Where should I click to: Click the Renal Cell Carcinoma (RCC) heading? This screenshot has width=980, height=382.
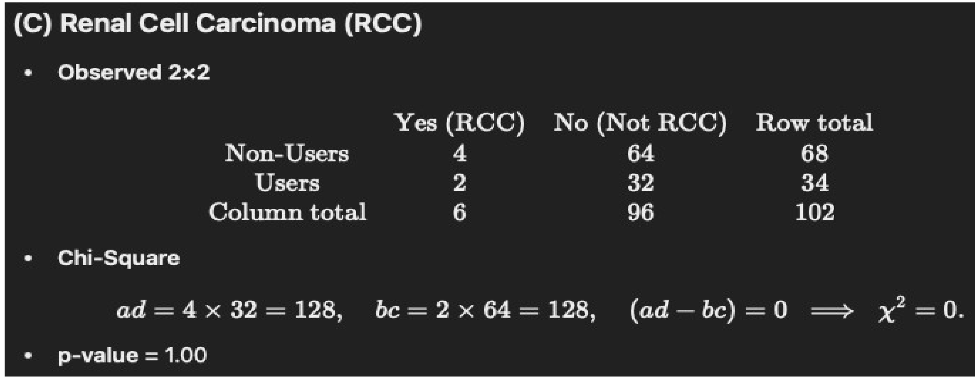point(218,23)
